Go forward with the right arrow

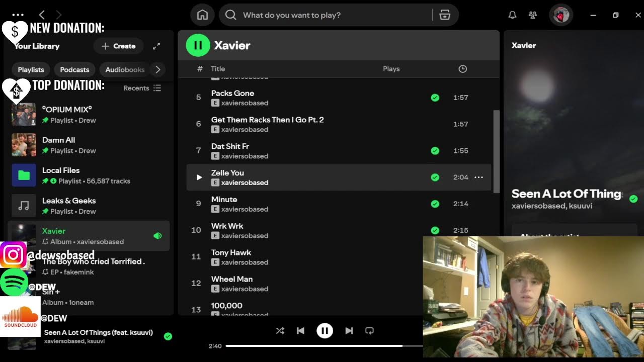[x=59, y=15]
